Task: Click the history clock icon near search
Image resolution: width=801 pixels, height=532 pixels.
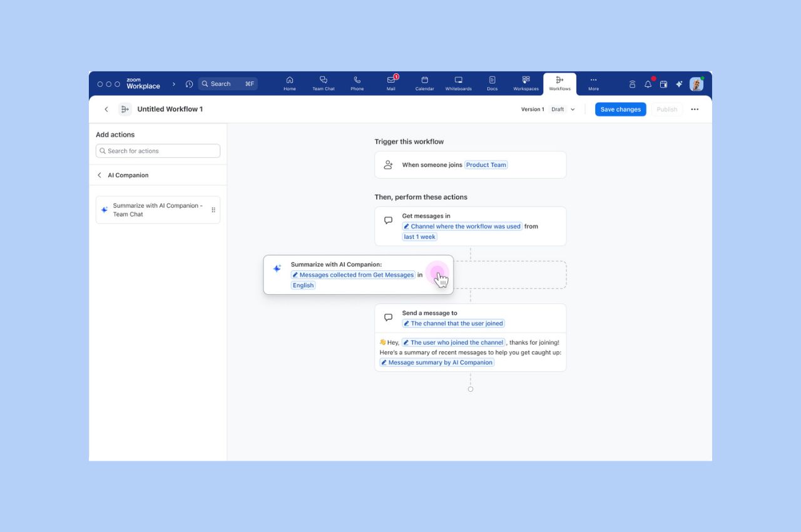Action: [x=190, y=84]
